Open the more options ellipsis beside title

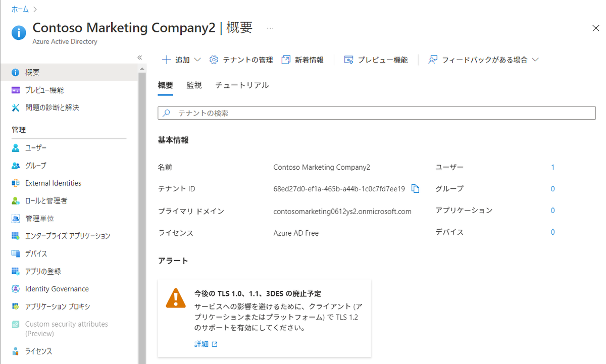coord(270,28)
